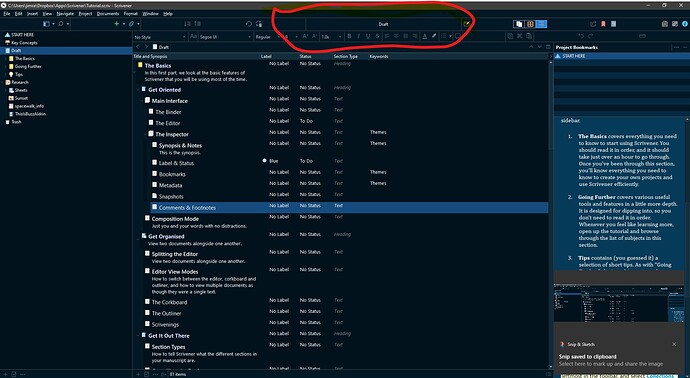Click the snip screenshot thumbnail preview
The height and width of the screenshot is (378, 690).
[x=619, y=303]
